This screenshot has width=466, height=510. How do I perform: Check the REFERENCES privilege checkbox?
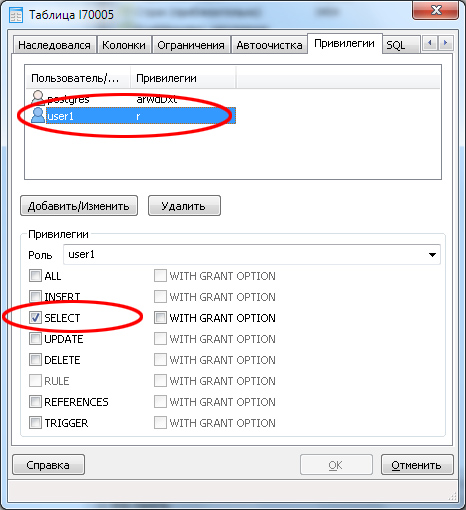[35, 402]
